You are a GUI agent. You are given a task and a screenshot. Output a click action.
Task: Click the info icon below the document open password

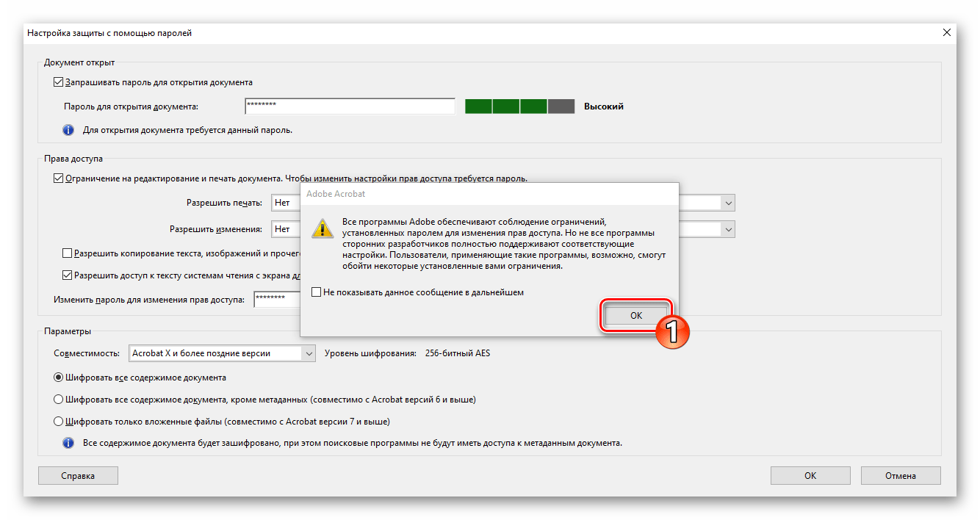68,129
